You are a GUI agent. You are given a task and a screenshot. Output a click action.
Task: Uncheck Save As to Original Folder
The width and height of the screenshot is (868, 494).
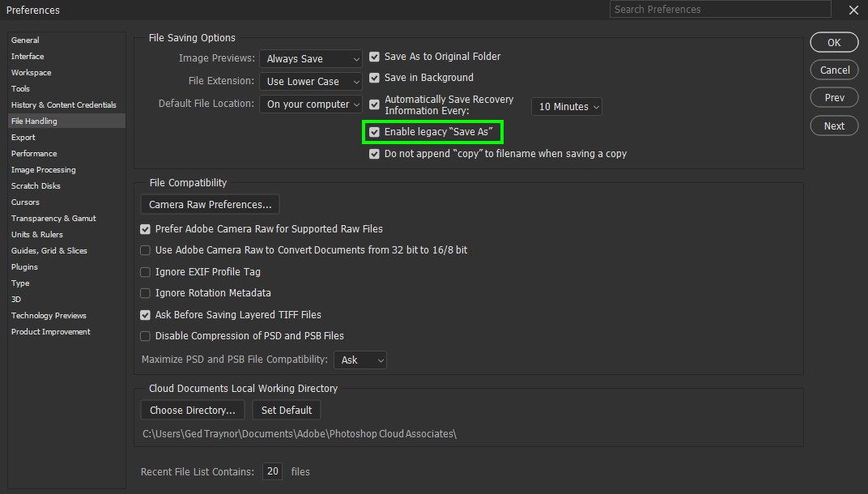click(374, 57)
